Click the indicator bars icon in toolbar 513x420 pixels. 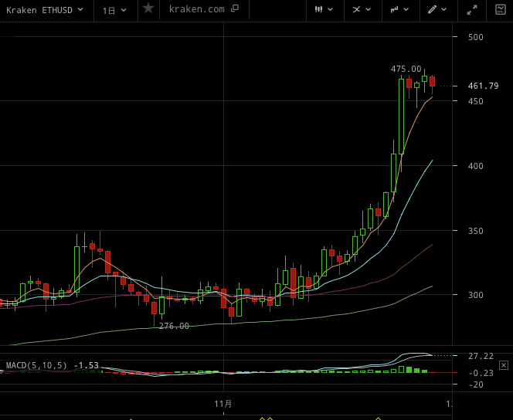click(394, 9)
